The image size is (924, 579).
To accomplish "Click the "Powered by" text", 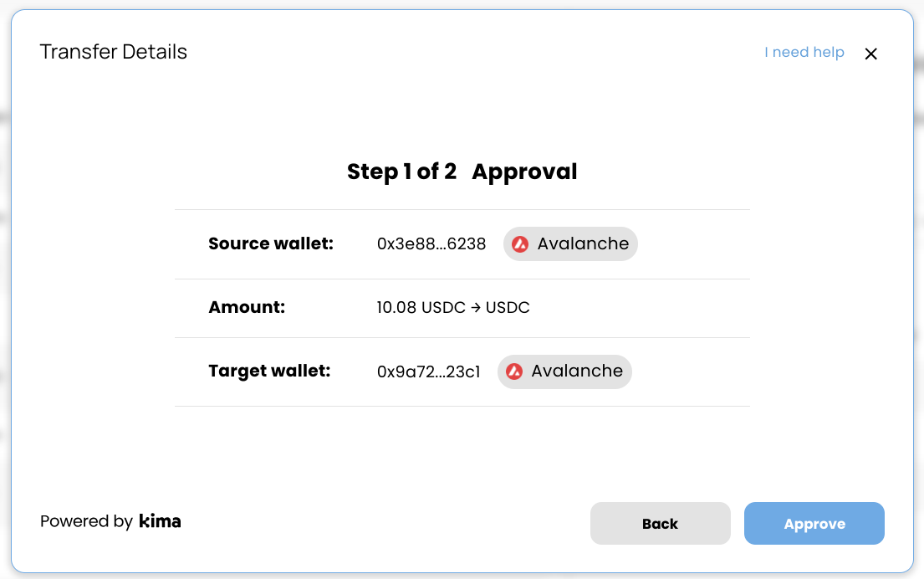I will tap(86, 521).
